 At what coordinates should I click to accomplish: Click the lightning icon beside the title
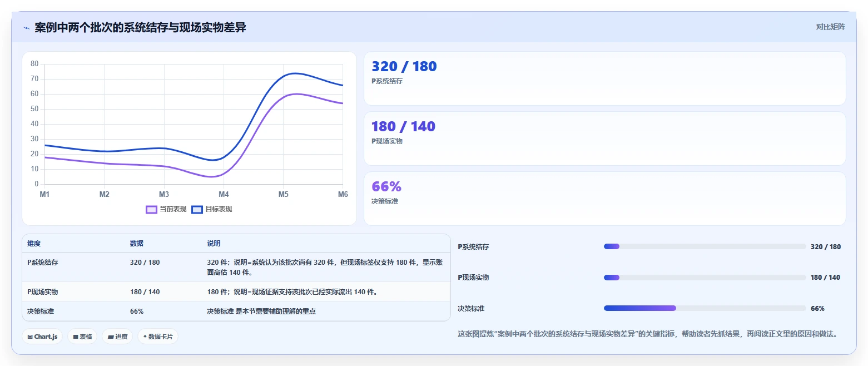(x=26, y=28)
